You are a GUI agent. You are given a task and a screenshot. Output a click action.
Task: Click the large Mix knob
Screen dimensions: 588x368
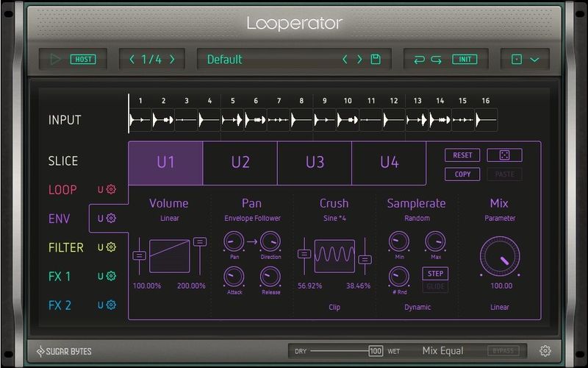point(500,256)
